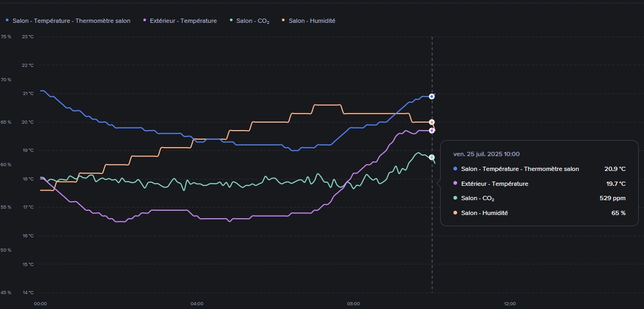Click the green legend dot for Salon CO₂
This screenshot has height=309, width=644.
231,21
